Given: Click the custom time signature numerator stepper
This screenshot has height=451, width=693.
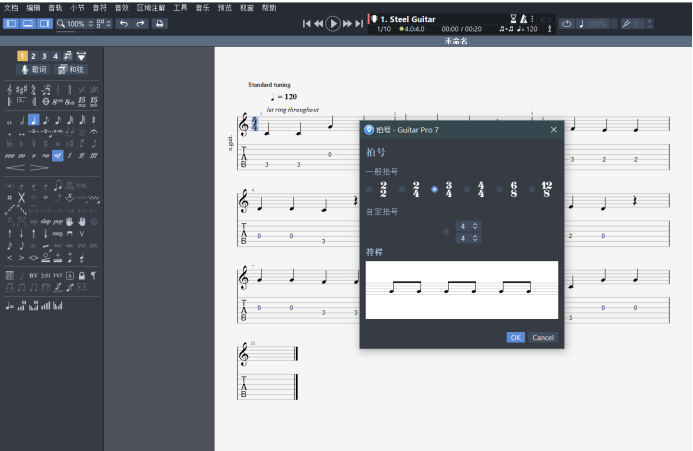Looking at the screenshot, I should (468, 226).
